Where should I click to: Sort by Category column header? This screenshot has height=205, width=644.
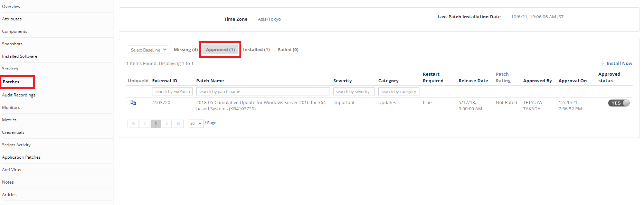pyautogui.click(x=388, y=81)
